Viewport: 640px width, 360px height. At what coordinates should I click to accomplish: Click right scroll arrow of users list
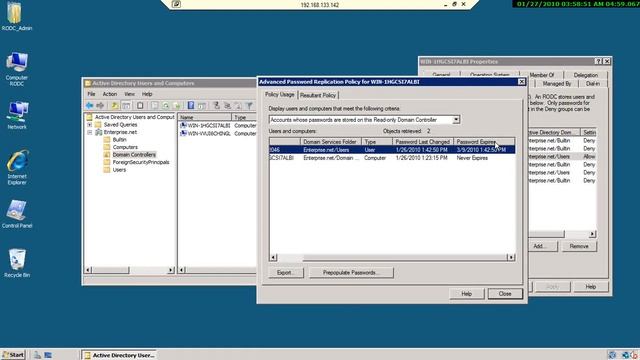[511, 258]
